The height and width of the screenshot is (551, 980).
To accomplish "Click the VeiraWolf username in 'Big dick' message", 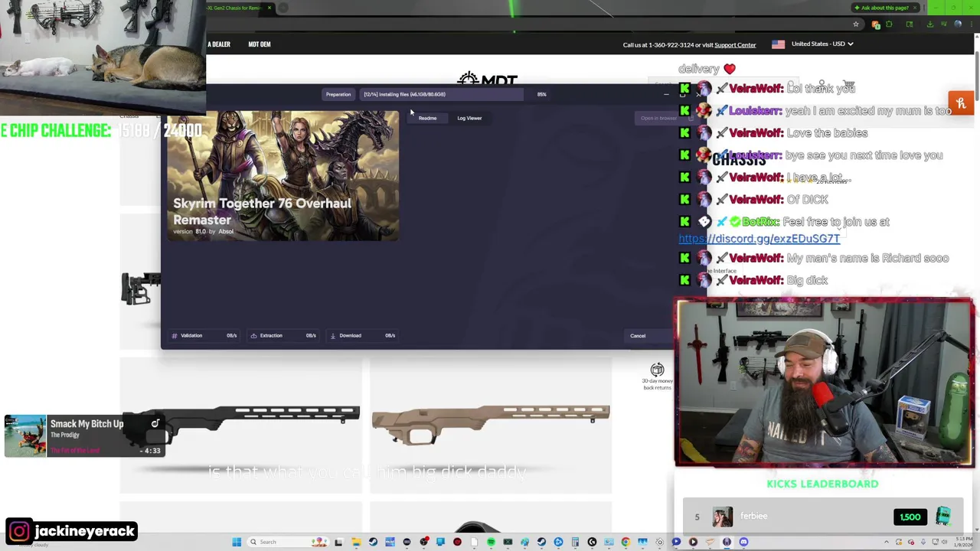I will [756, 280].
